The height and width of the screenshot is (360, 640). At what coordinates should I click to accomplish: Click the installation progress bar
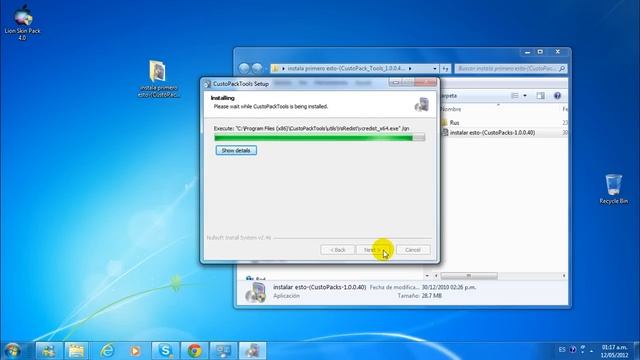point(320,138)
